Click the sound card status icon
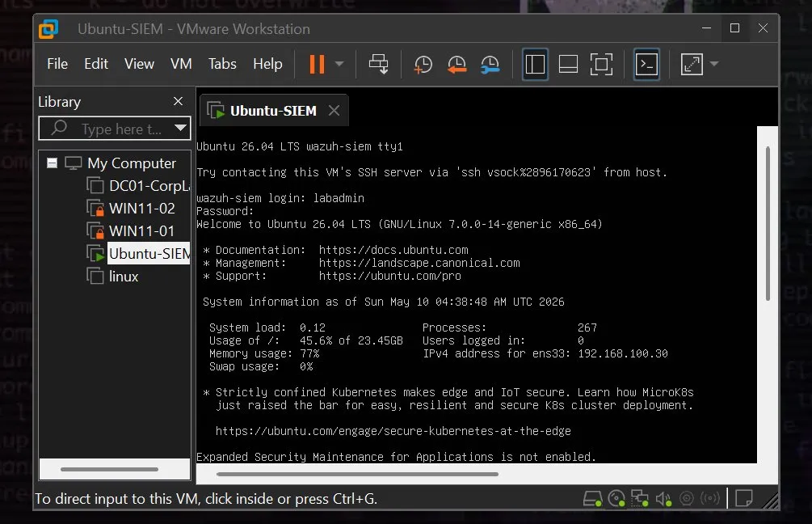 point(663,499)
